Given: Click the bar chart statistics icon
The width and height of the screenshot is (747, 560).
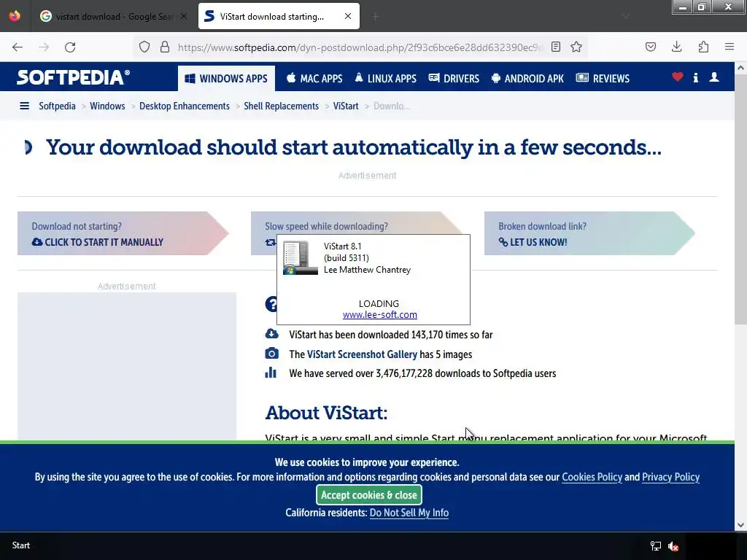Looking at the screenshot, I should coord(271,373).
